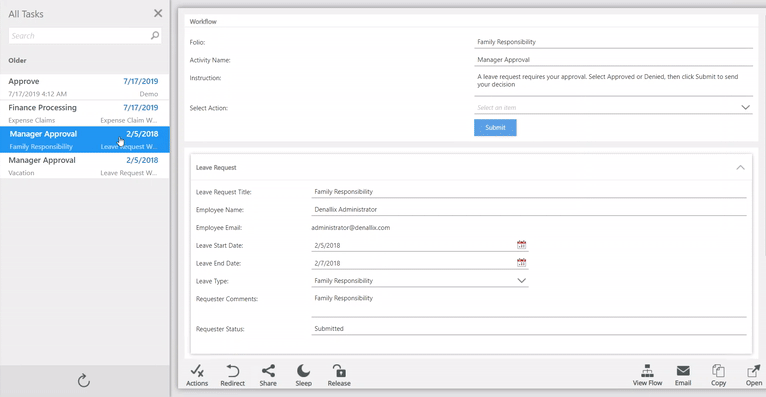The image size is (766, 397).
Task: Click the search magnifier icon
Action: pos(155,36)
